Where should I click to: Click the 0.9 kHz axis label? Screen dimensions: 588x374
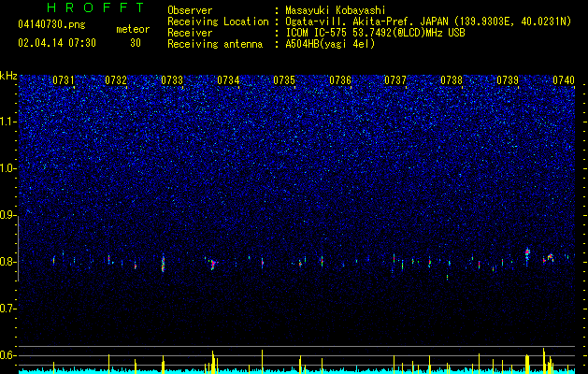point(8,215)
